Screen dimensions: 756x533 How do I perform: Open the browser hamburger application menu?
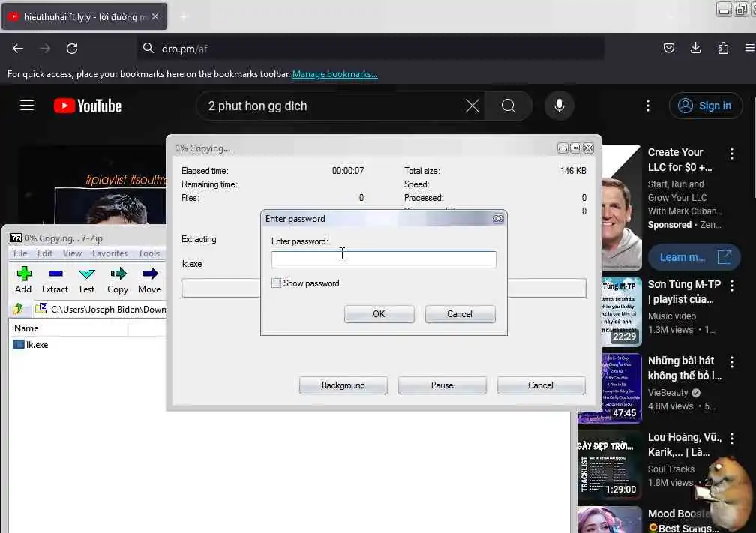pos(750,48)
